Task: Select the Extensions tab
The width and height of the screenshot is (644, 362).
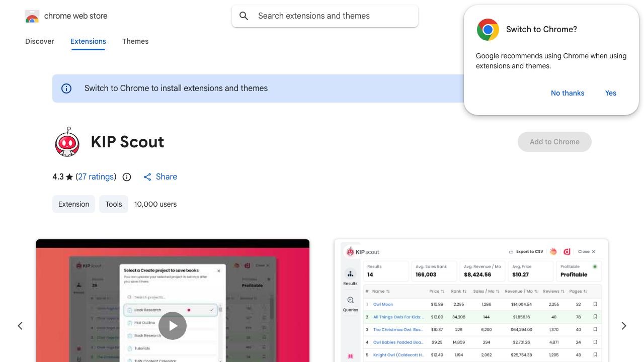Action: [x=88, y=41]
